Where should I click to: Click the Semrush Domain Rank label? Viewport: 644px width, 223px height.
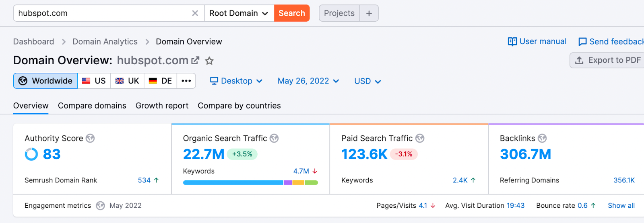pyautogui.click(x=61, y=180)
